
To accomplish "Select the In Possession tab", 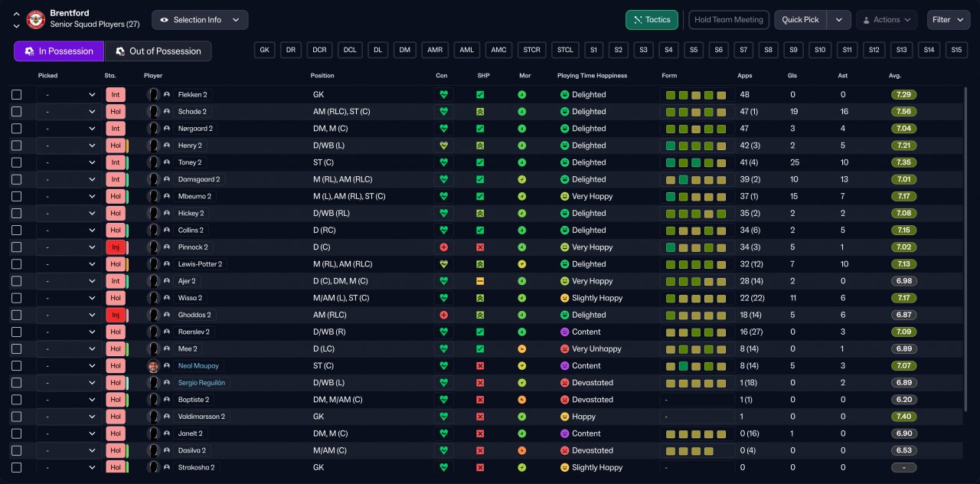I will (59, 51).
